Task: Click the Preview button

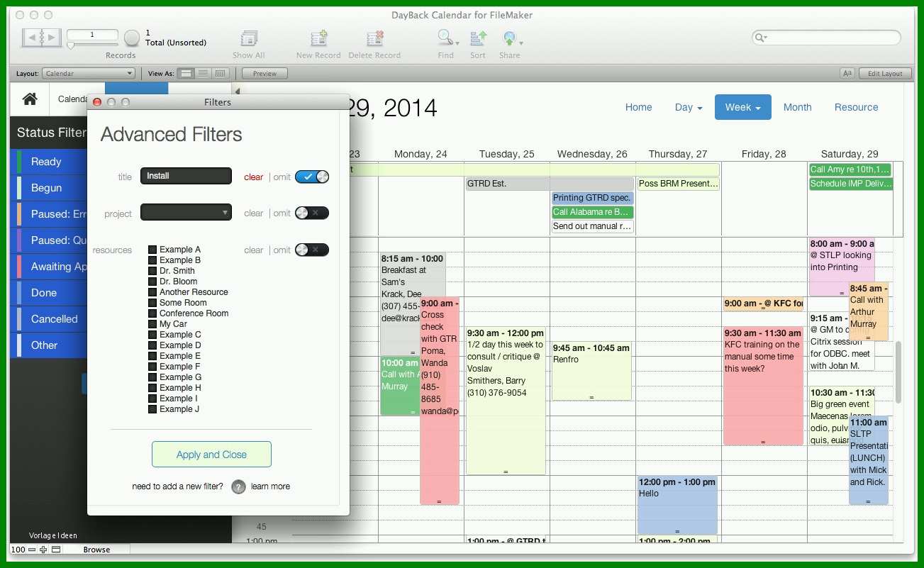Action: click(x=265, y=73)
